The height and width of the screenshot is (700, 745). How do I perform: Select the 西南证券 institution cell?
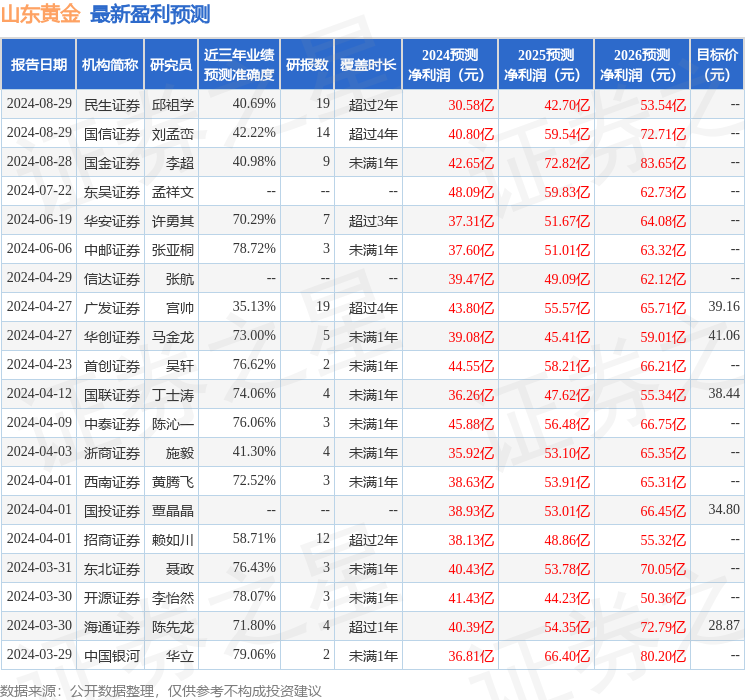point(112,482)
